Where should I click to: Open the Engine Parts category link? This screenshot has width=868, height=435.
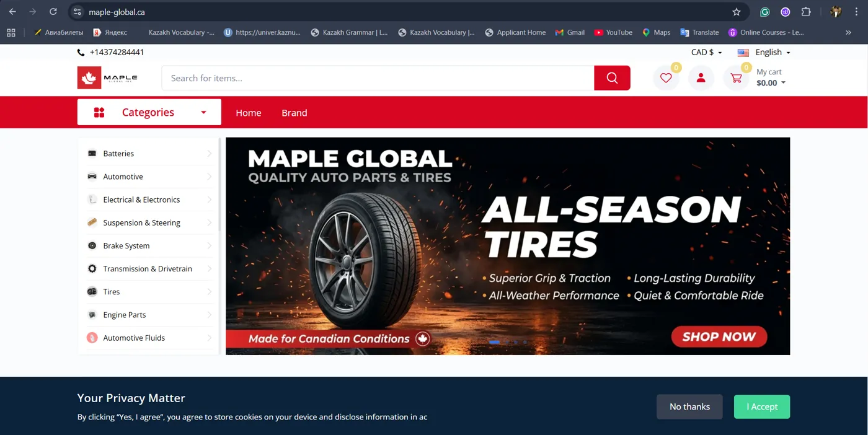pyautogui.click(x=125, y=315)
